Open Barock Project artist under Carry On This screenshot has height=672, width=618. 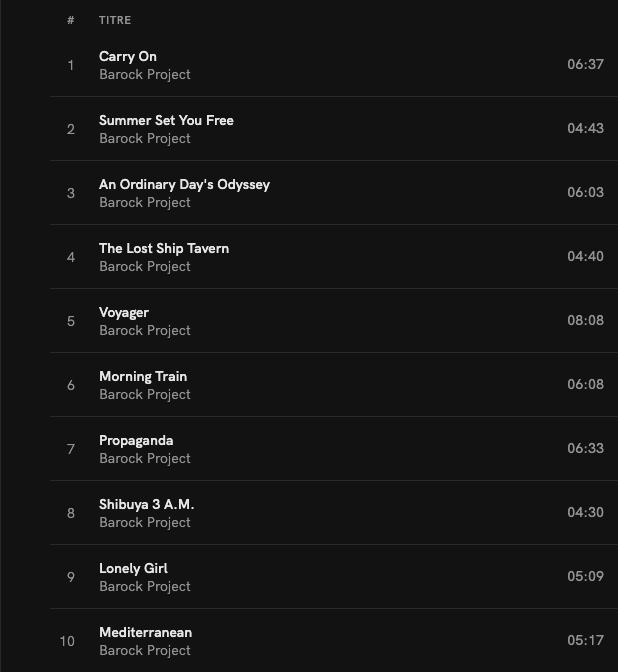pos(145,75)
